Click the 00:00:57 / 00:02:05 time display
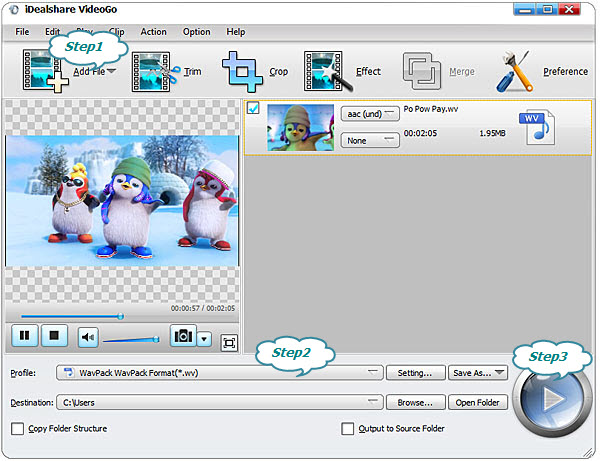Image resolution: width=600 pixels, height=461 pixels. [203, 308]
